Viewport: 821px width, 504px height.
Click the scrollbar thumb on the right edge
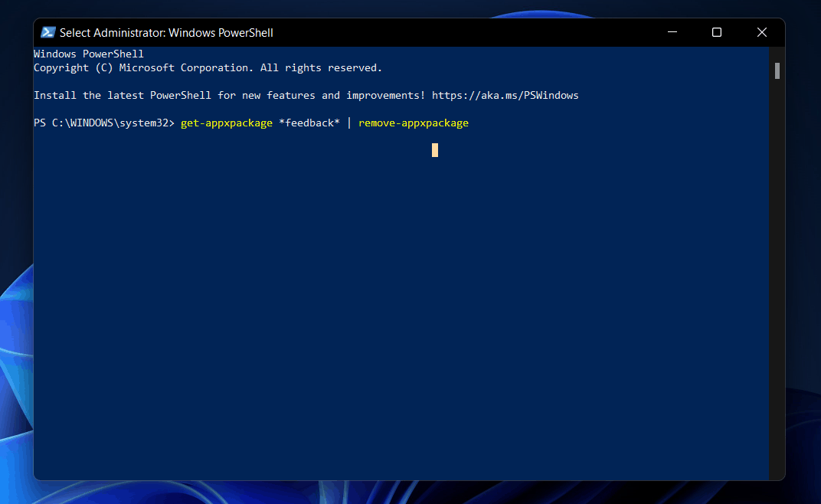tap(777, 70)
